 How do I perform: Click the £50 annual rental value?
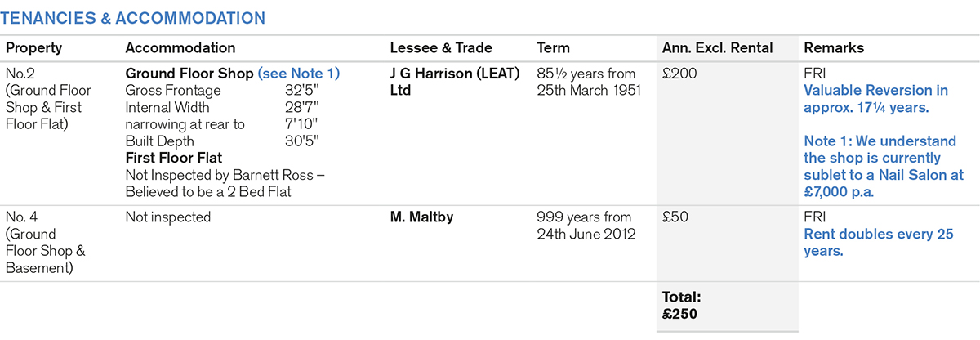[x=675, y=217]
